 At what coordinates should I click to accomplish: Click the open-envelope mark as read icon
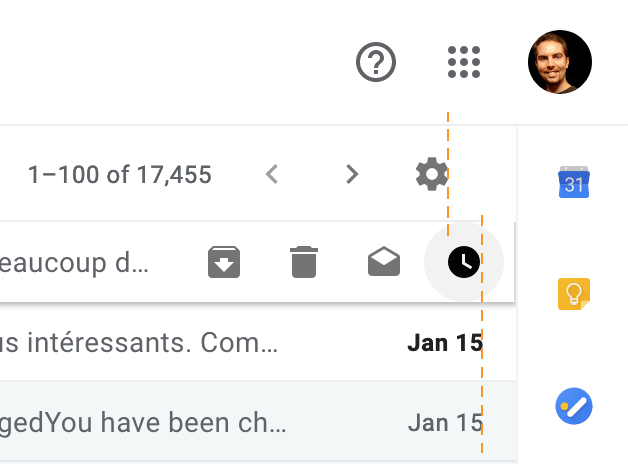click(x=384, y=262)
